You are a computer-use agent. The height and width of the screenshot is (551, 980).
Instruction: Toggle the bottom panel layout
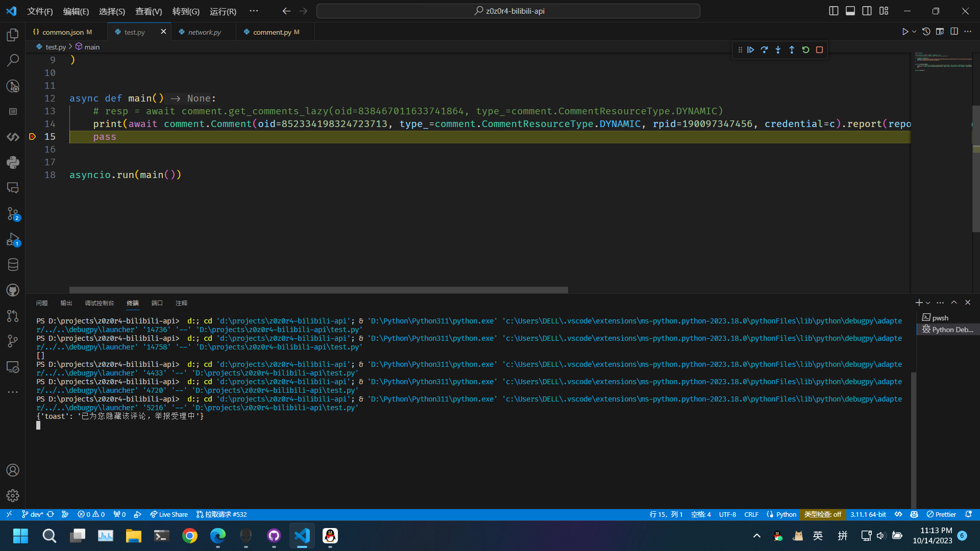pos(850,11)
